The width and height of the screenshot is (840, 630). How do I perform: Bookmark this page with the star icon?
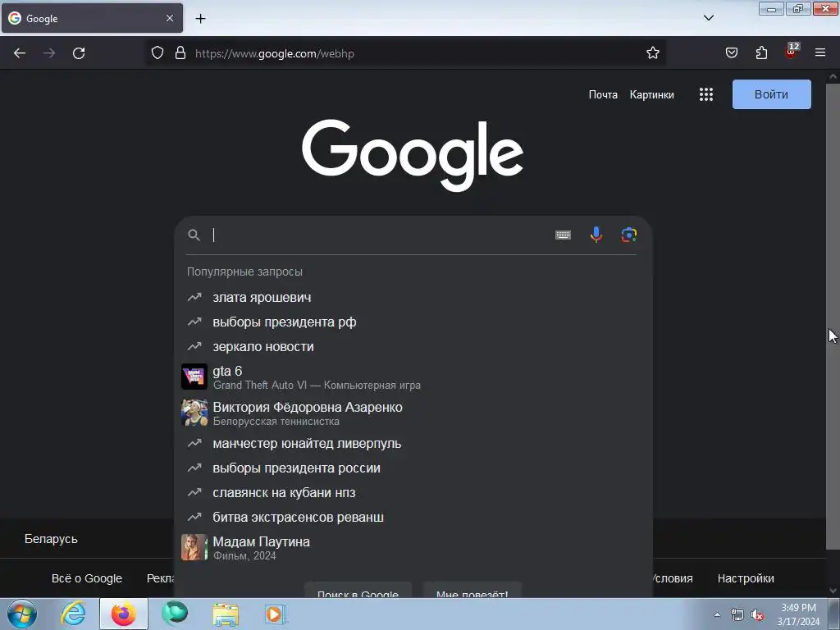point(652,53)
